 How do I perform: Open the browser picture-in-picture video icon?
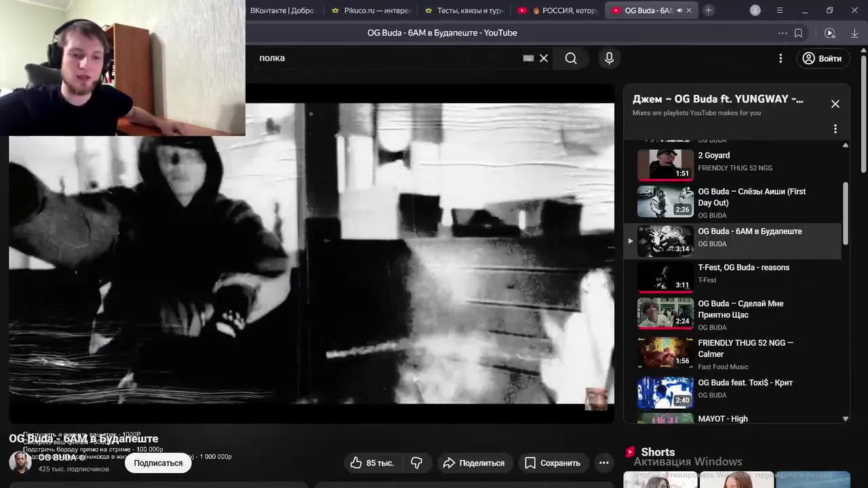pyautogui.click(x=829, y=33)
